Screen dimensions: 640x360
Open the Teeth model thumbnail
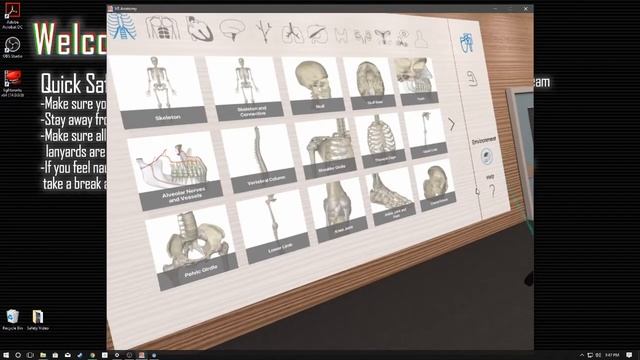point(415,82)
